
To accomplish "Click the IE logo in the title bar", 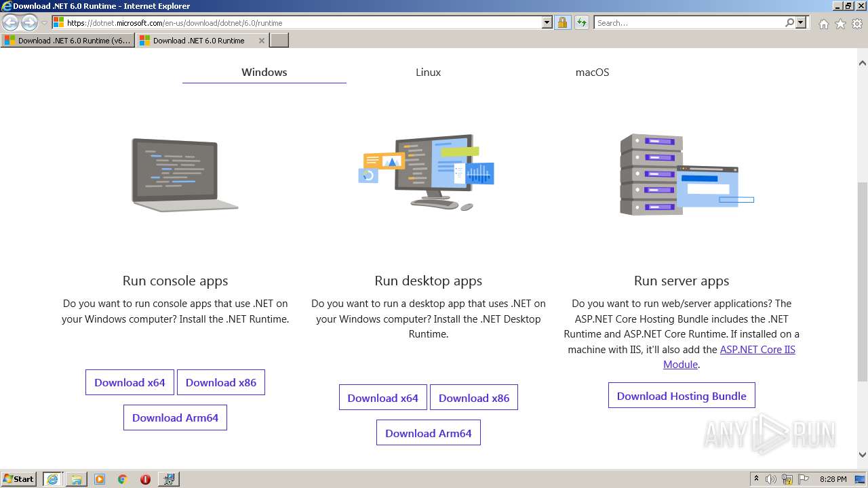I will pyautogui.click(x=7, y=6).
